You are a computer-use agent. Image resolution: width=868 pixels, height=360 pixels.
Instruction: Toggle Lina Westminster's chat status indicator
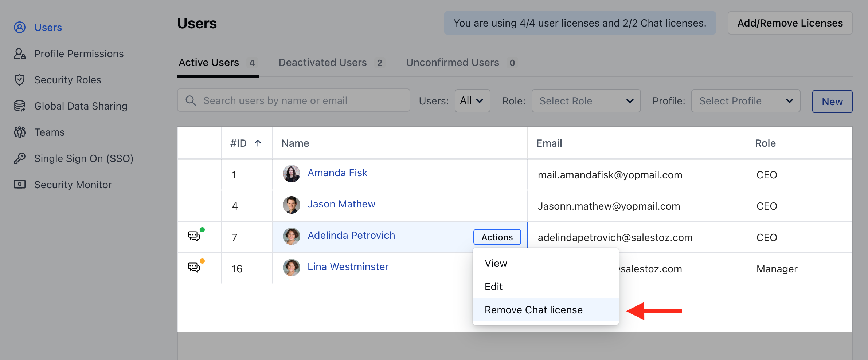point(203,260)
